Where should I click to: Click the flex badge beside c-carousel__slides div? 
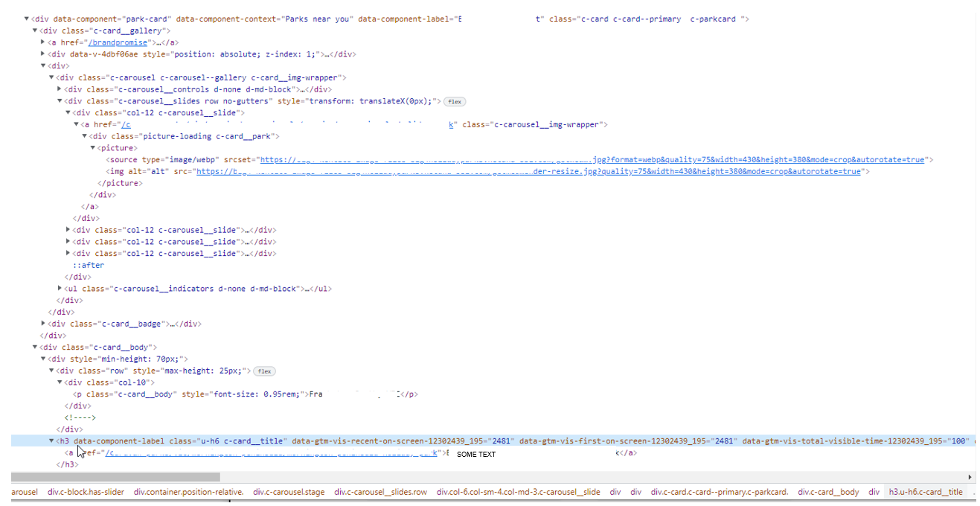tap(455, 101)
